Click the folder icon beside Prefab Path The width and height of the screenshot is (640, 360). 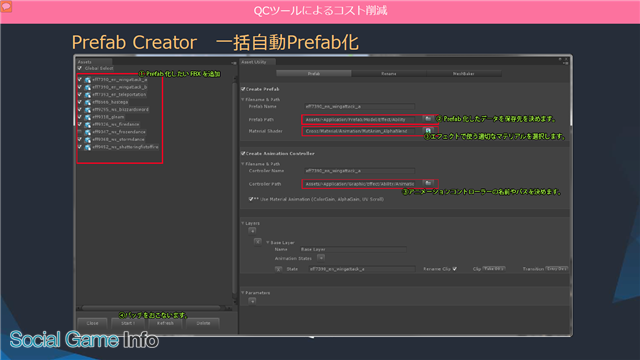click(x=428, y=119)
